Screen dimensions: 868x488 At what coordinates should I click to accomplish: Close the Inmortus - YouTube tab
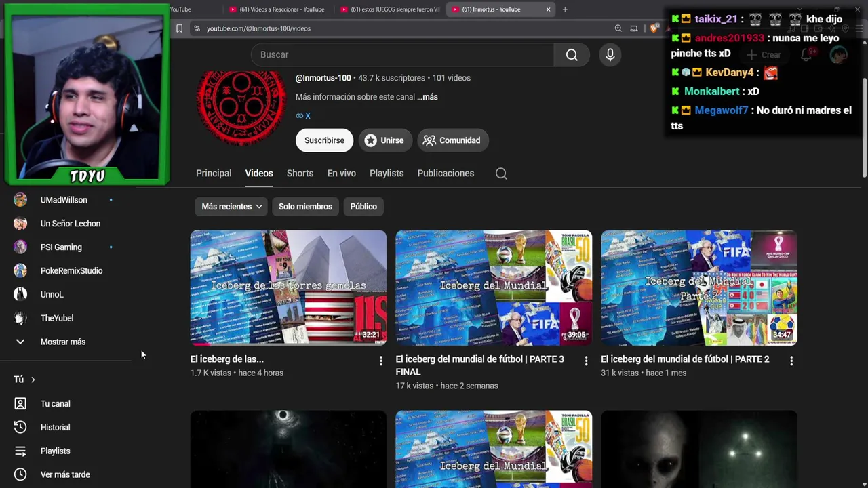[548, 9]
